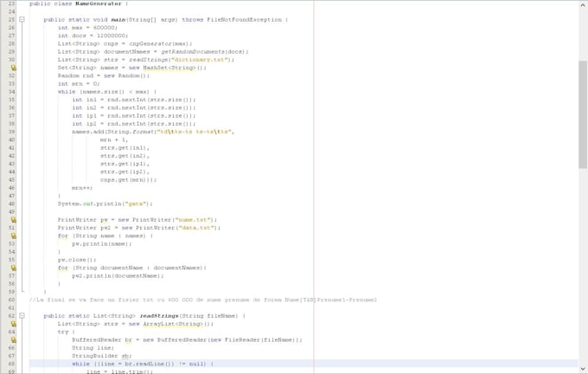Viewport: 588px width, 374px height.
Task: Click on the 'pw.close();' line
Action: pyautogui.click(x=77, y=260)
